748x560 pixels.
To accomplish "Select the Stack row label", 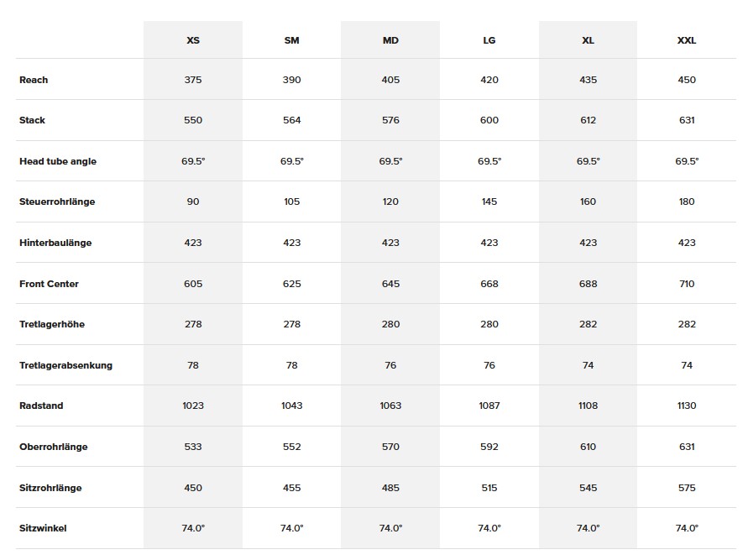I will click(32, 120).
